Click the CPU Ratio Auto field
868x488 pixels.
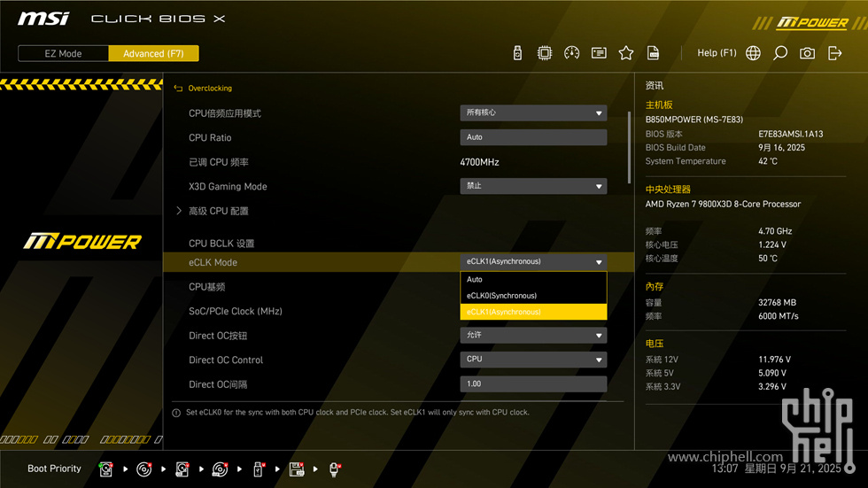pos(533,137)
